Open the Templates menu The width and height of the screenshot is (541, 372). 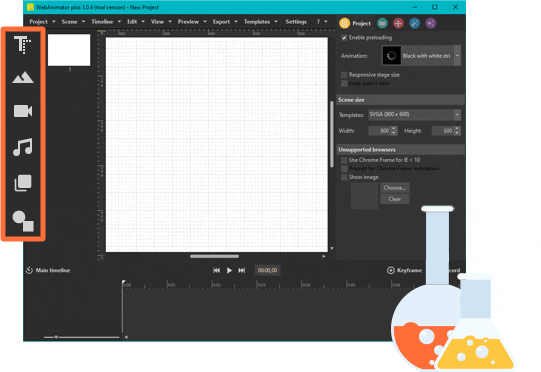(x=257, y=21)
